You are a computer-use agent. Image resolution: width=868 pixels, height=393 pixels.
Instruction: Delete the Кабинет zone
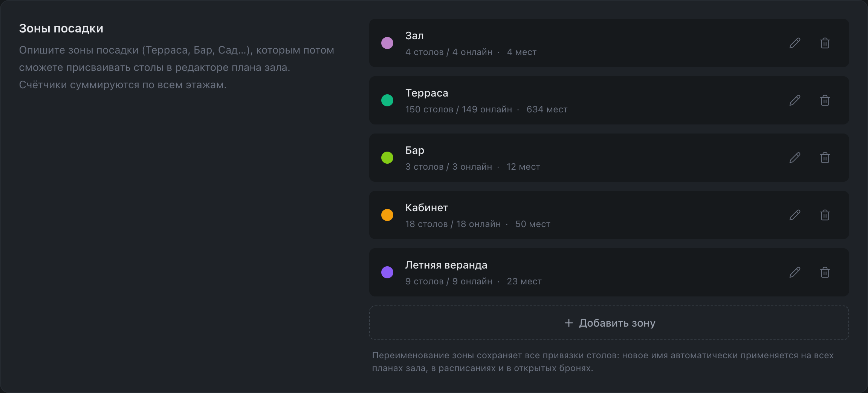click(825, 215)
